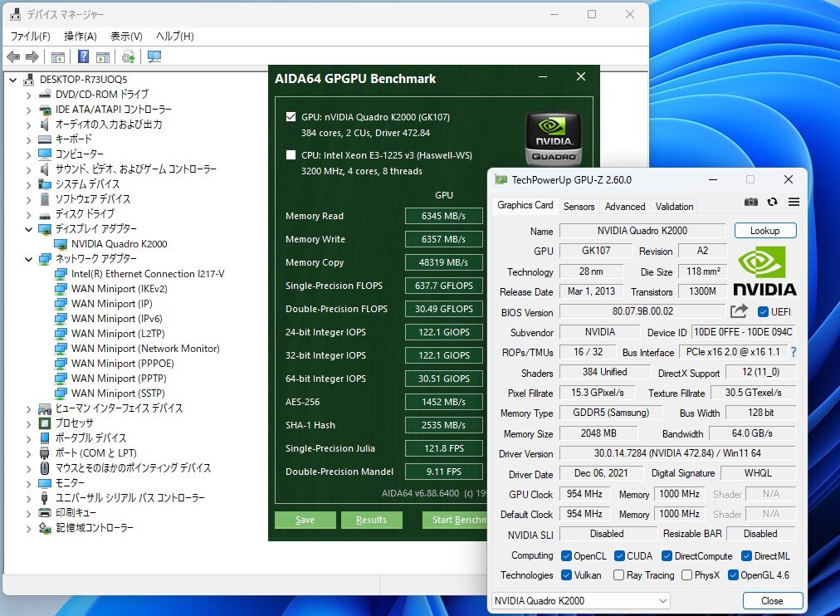Expand the モニター node
Viewport: 840px width, 616px height.
pyautogui.click(x=28, y=484)
